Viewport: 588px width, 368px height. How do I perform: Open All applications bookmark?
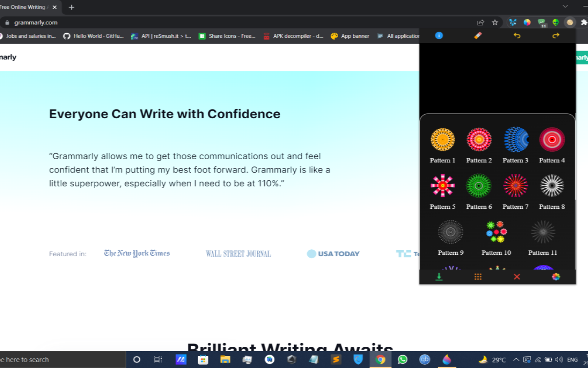[398, 36]
